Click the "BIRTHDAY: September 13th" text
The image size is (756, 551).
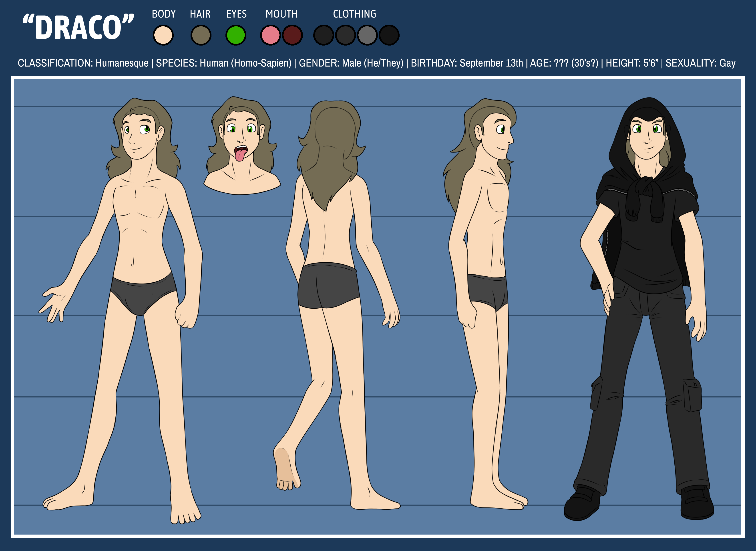pos(467,63)
